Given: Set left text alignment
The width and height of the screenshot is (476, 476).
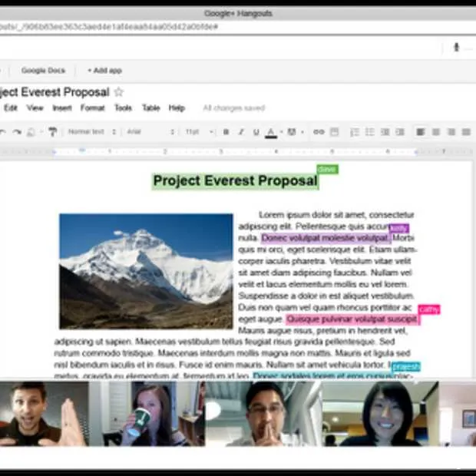Looking at the screenshot, I should tap(421, 132).
